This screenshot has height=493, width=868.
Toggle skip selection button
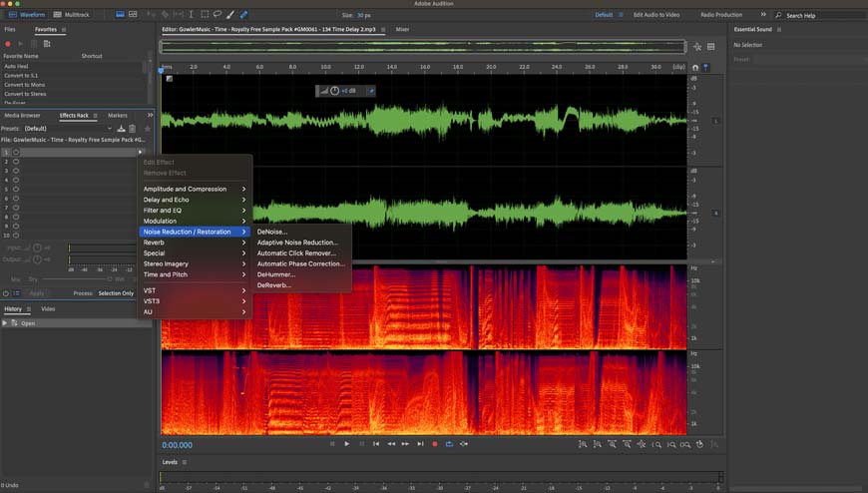click(464, 444)
